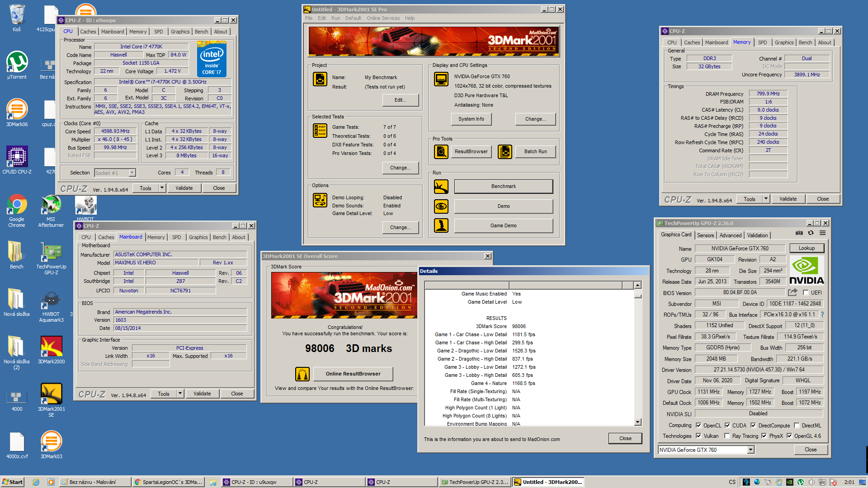Expand Tools dropdown arrow in CPU-Z Memory window
This screenshot has width=868, height=488.
[x=766, y=199]
